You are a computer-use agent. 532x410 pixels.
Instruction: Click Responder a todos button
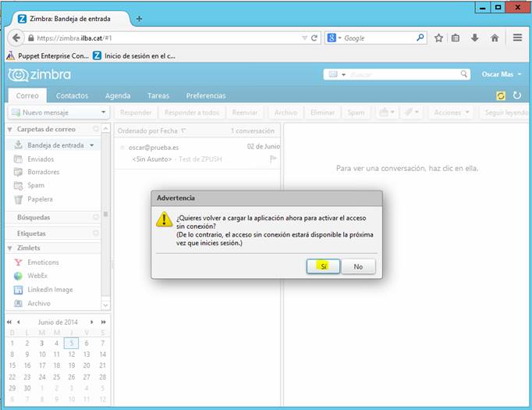(x=192, y=112)
